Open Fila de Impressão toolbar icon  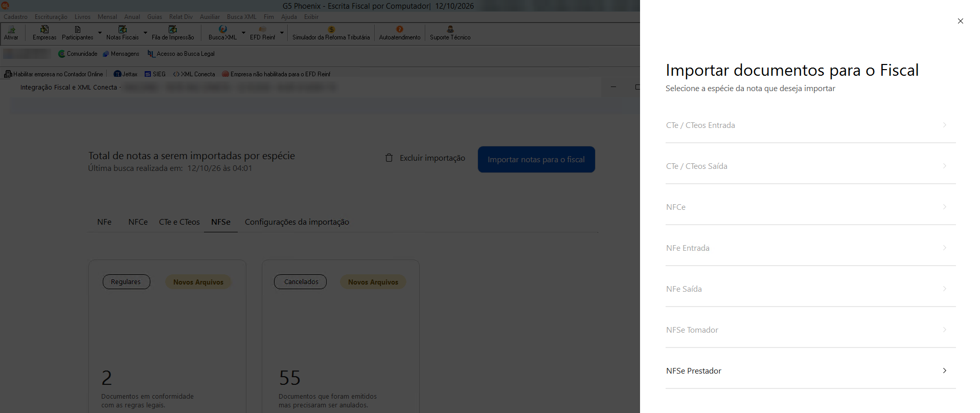point(173,33)
